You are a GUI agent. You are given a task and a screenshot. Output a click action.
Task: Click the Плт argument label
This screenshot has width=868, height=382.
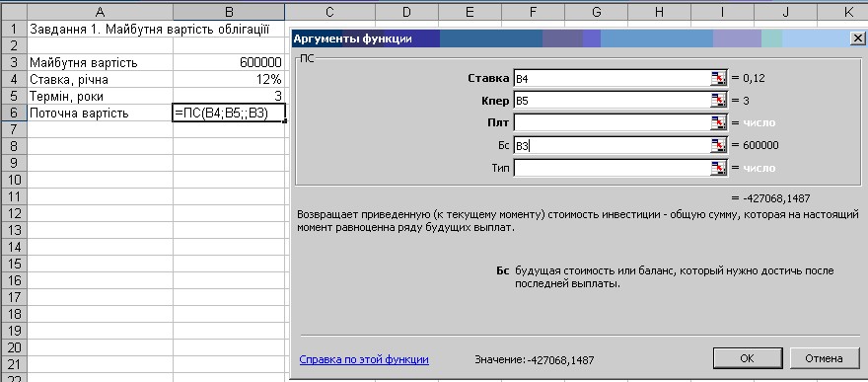coord(499,122)
